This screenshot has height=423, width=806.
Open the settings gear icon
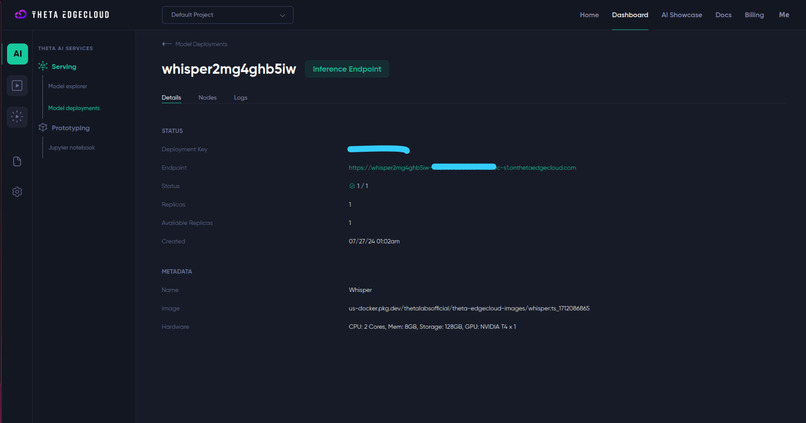pyautogui.click(x=17, y=192)
